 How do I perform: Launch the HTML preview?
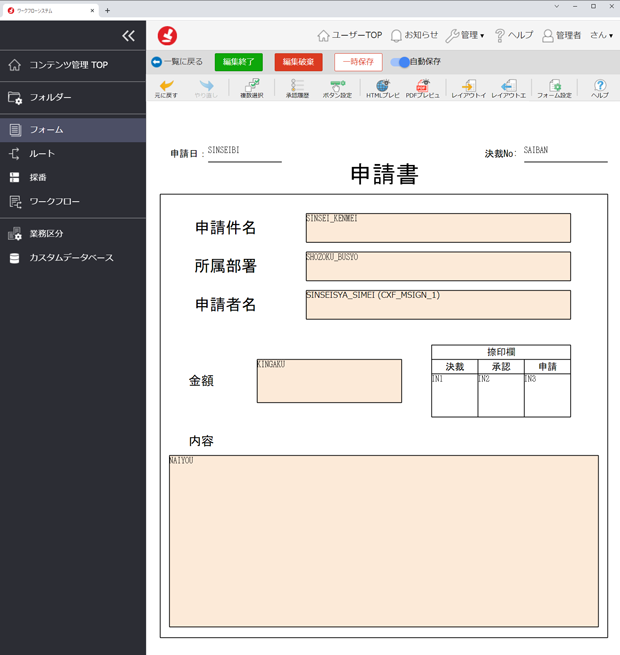(x=382, y=88)
